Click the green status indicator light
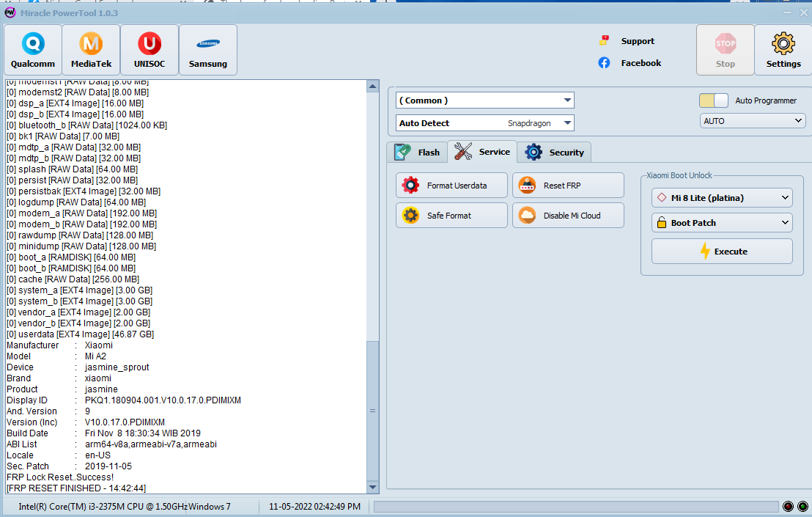The height and width of the screenshot is (517, 812). (802, 506)
